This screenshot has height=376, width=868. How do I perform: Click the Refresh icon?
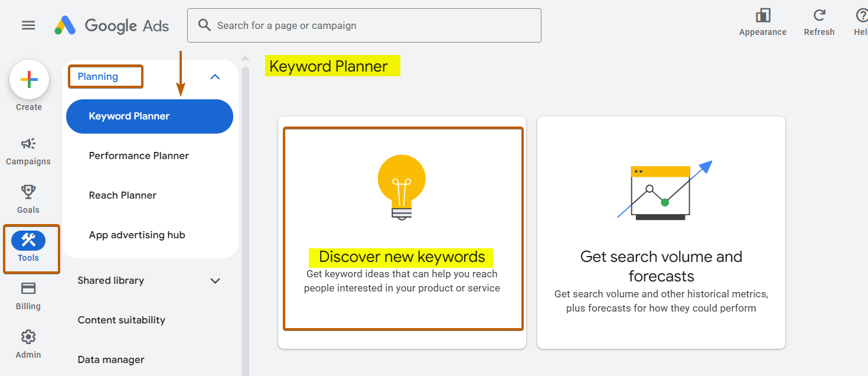[x=819, y=17]
